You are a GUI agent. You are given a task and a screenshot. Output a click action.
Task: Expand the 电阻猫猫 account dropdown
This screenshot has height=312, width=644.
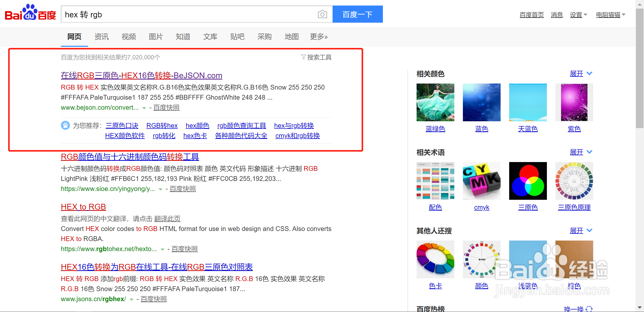click(611, 15)
